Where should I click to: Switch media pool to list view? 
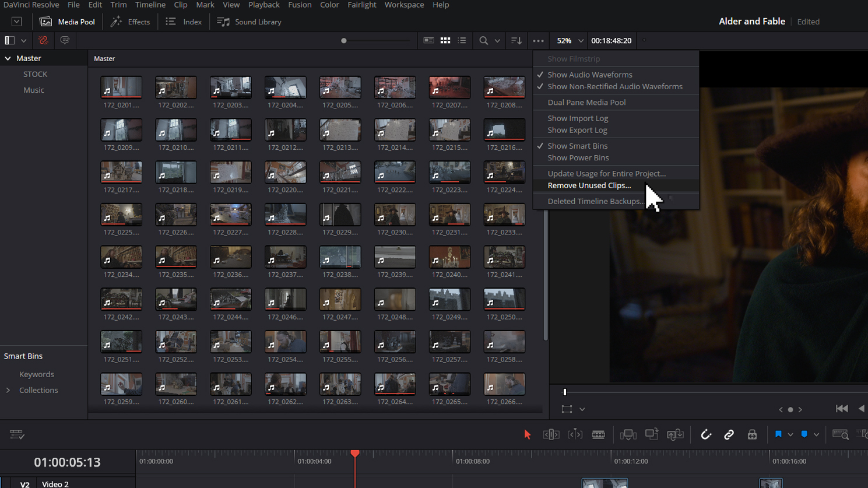[x=462, y=40]
